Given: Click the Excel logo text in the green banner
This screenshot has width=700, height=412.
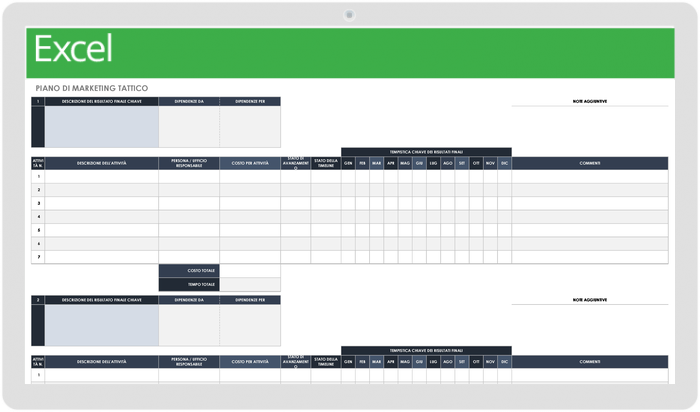Looking at the screenshot, I should click(x=73, y=49).
